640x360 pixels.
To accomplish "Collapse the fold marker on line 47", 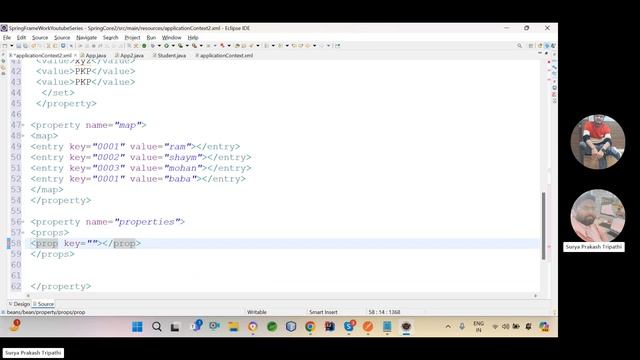I will point(23,125).
